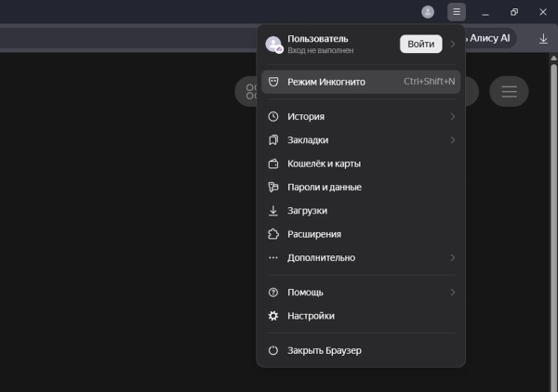This screenshot has height=392, width=558.
Task: Click the key icon for Пароли и данные
Action: (x=273, y=187)
